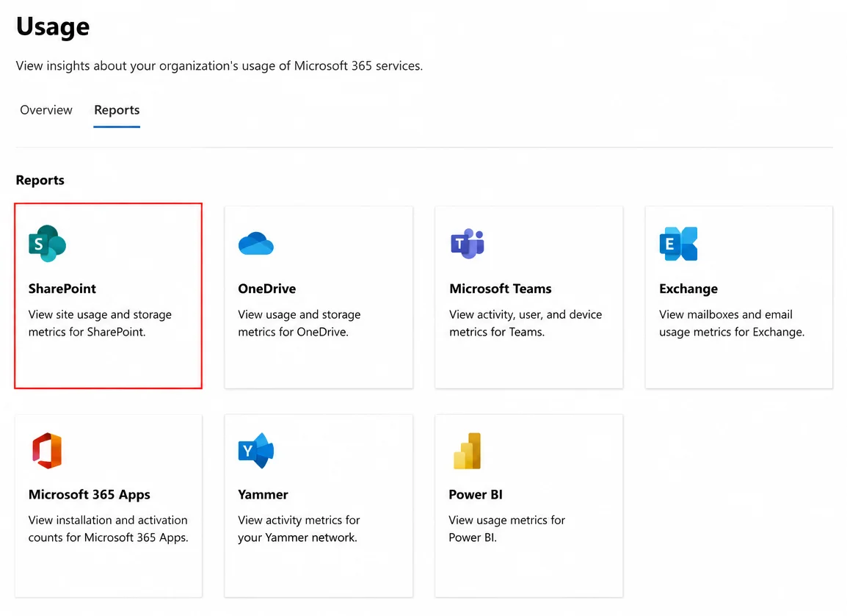Screen dimensions: 847x616
Task: Open the OneDrive report title
Action: 267,289
